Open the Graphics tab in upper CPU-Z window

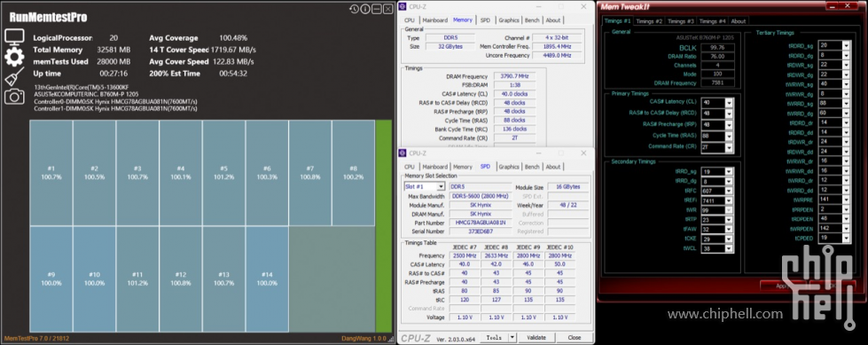coord(509,20)
